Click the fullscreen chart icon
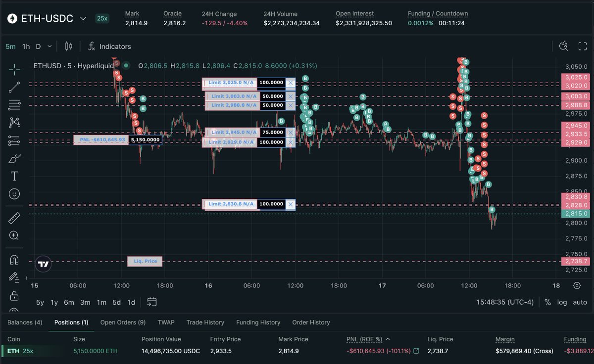This screenshot has width=594, height=364. click(583, 46)
